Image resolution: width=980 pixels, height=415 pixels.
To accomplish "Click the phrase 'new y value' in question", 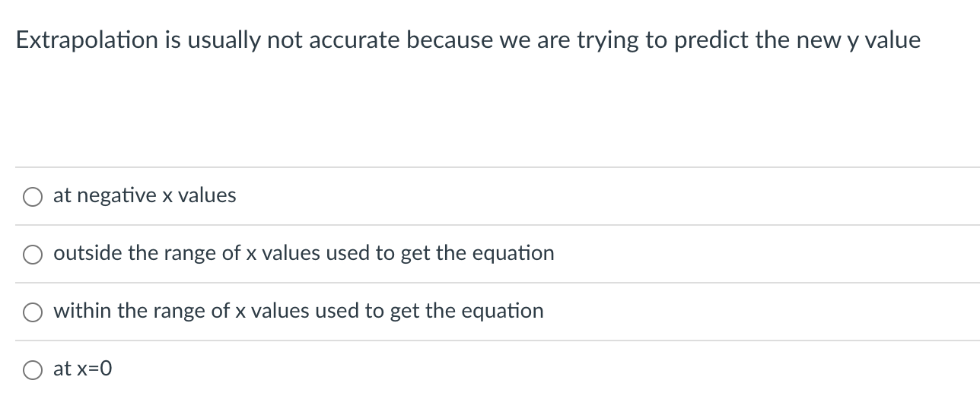I will pos(857,40).
